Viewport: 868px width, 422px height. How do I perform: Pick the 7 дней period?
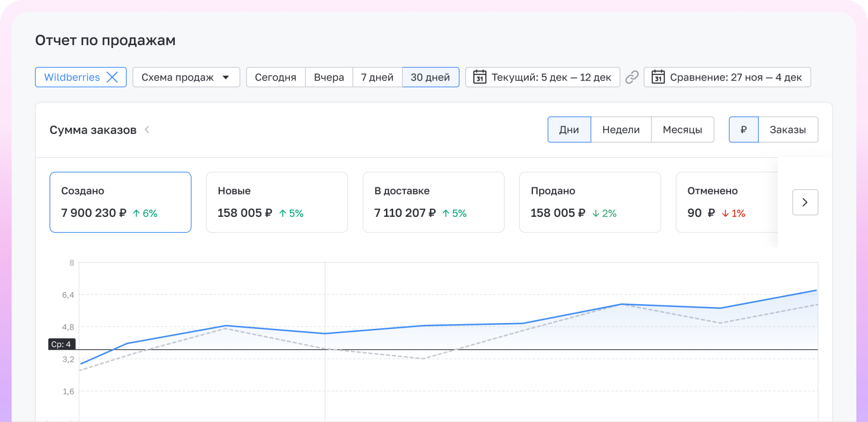coord(377,77)
